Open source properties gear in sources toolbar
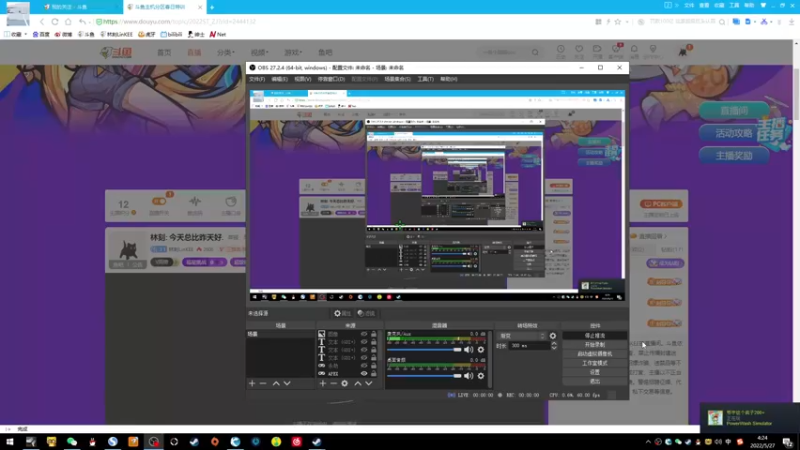Image resolution: width=800 pixels, height=450 pixels. coord(345,383)
